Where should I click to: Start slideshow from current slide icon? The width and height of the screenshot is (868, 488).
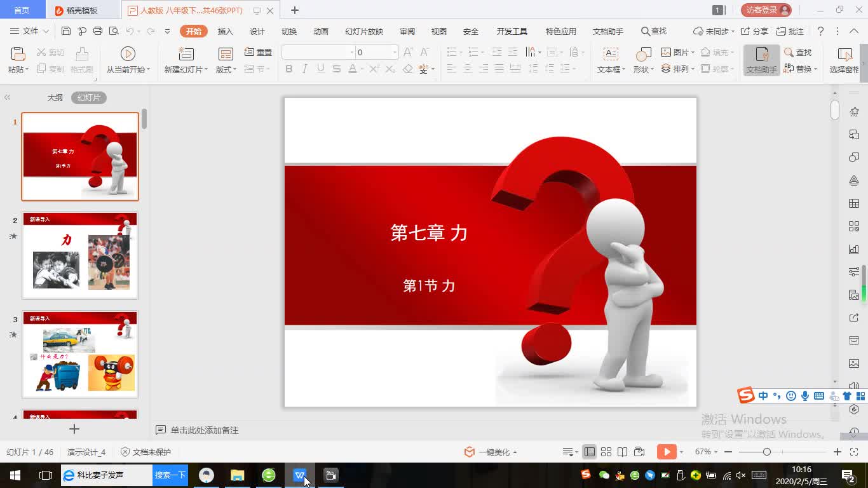[128, 54]
